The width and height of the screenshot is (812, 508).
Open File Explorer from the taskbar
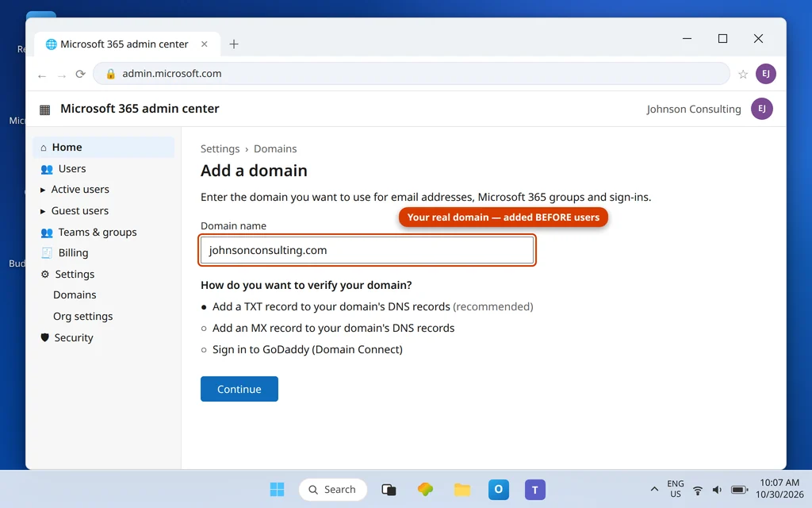point(462,489)
